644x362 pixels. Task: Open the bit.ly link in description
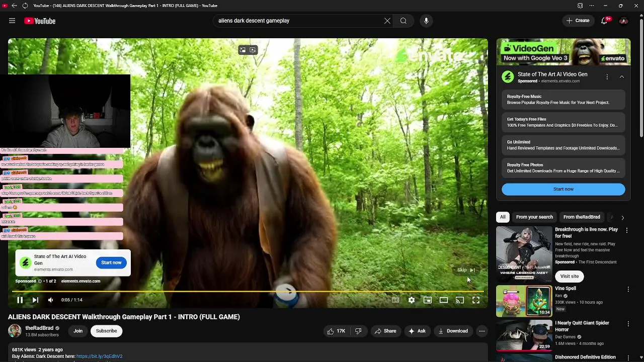pyautogui.click(x=99, y=356)
